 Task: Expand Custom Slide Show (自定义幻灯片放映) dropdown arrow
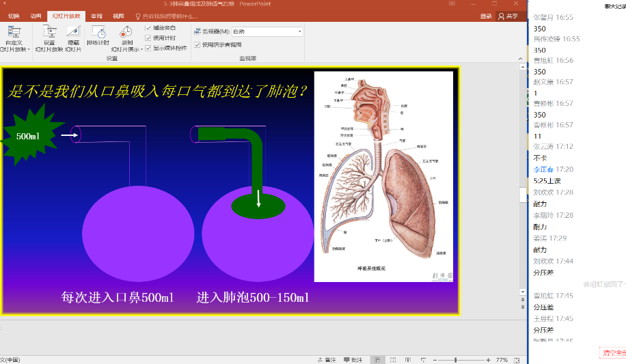[29, 49]
